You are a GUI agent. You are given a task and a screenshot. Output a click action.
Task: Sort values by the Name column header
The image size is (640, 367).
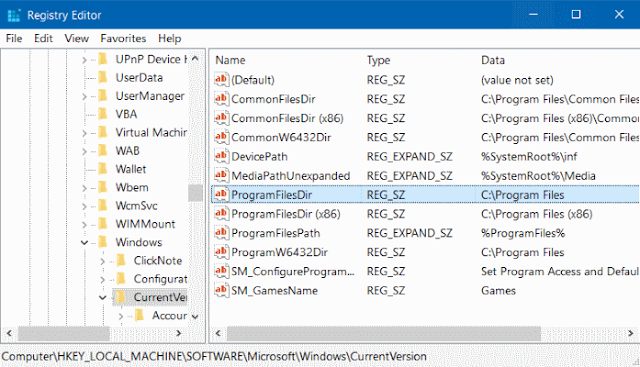pos(287,60)
